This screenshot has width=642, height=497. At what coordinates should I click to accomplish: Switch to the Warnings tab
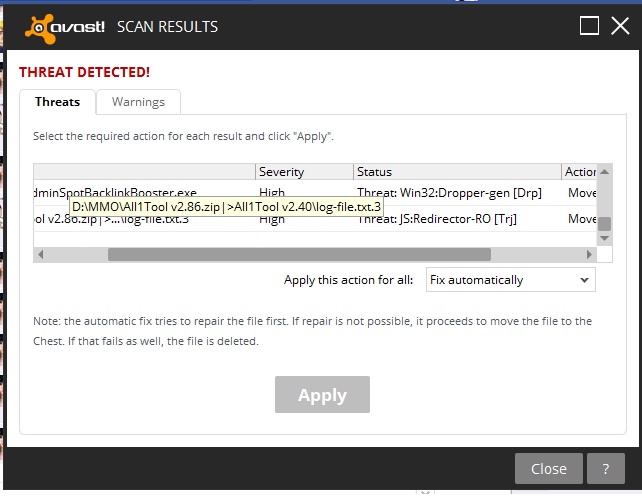point(138,102)
